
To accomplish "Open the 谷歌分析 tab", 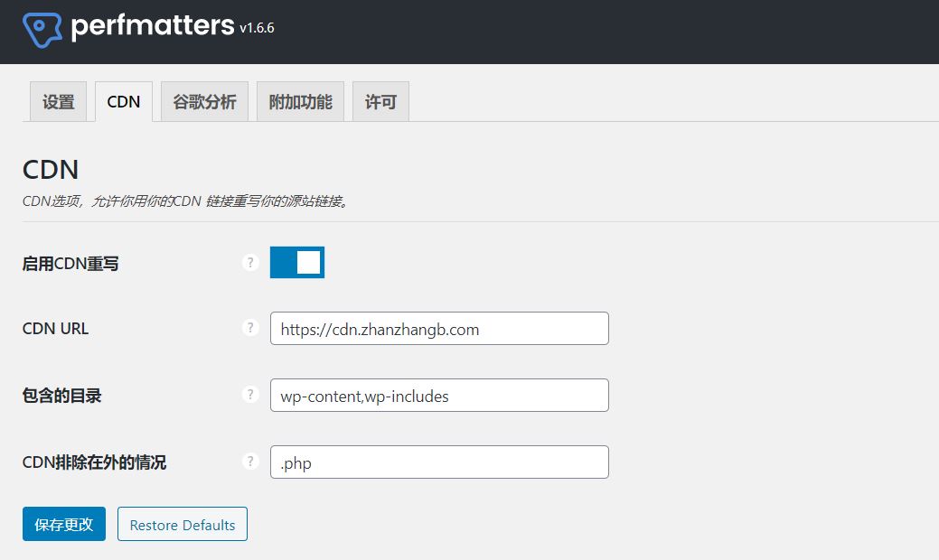I will pos(204,102).
